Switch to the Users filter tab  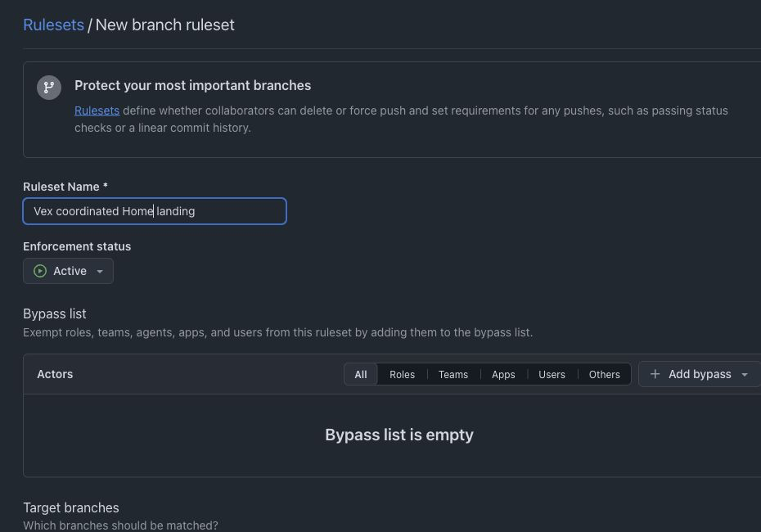point(552,374)
